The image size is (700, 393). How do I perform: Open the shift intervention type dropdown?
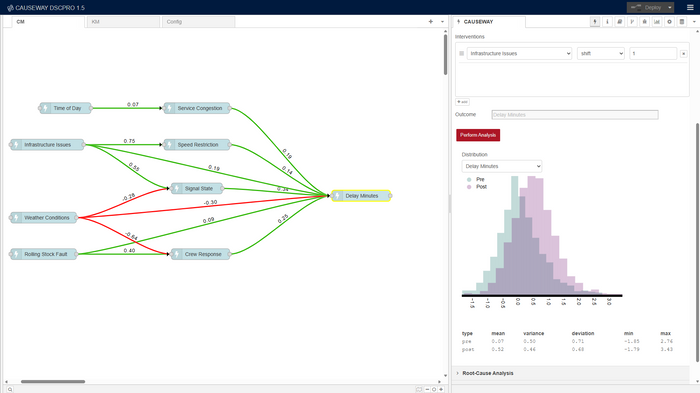click(x=601, y=54)
